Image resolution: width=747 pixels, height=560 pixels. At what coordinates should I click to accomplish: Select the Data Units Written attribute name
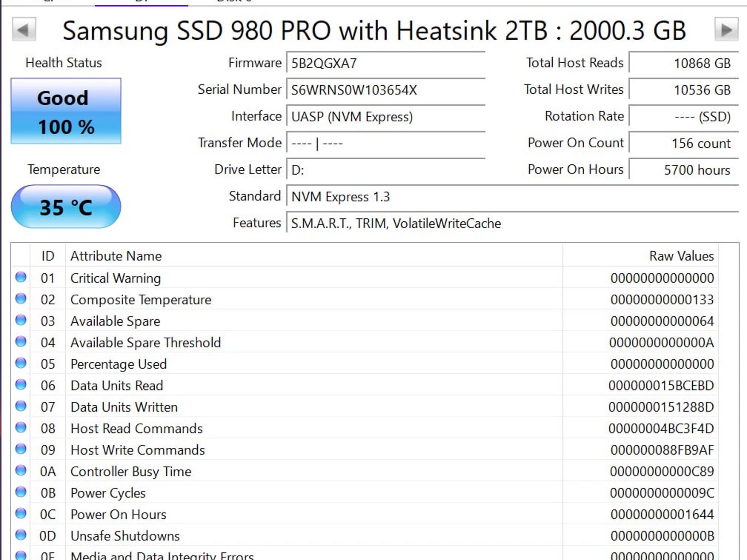tap(124, 407)
